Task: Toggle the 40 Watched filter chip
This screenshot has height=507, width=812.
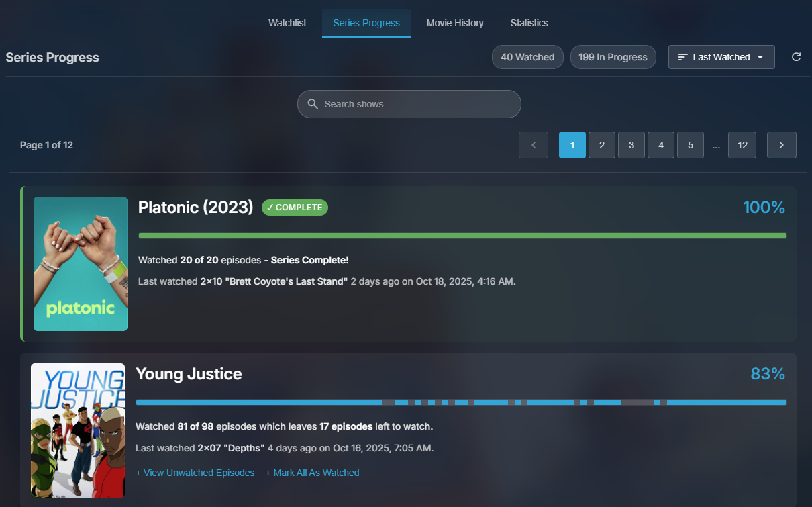Action: 527,57
